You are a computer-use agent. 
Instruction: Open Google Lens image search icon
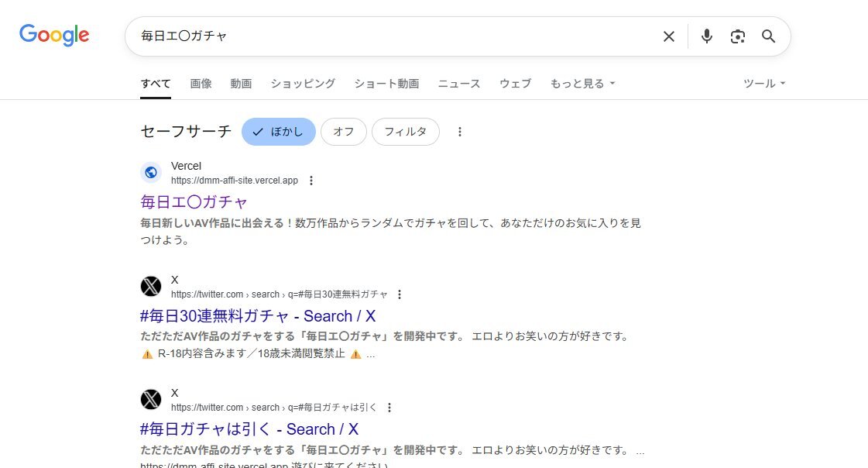pyautogui.click(x=737, y=36)
